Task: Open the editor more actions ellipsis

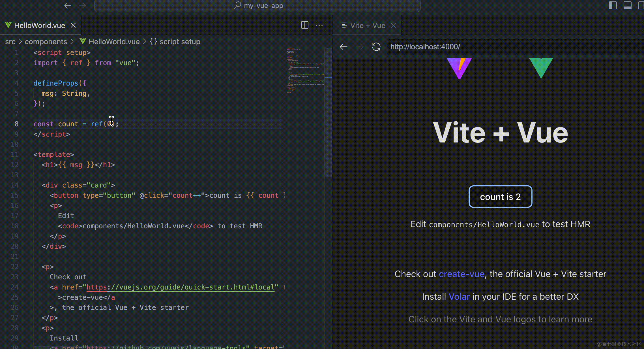Action: (319, 25)
